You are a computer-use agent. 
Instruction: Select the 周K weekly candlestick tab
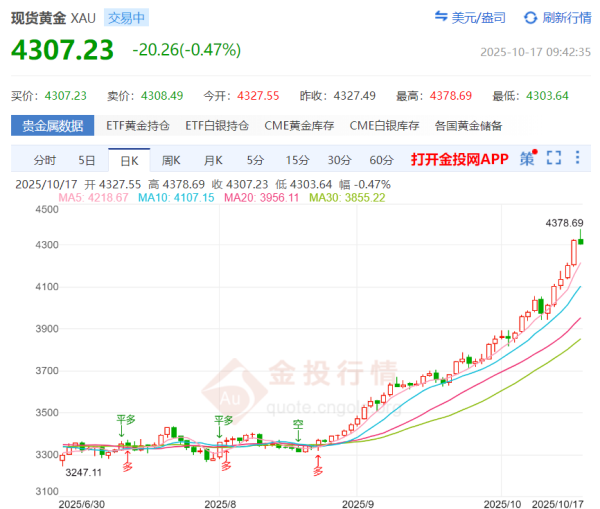(170, 160)
